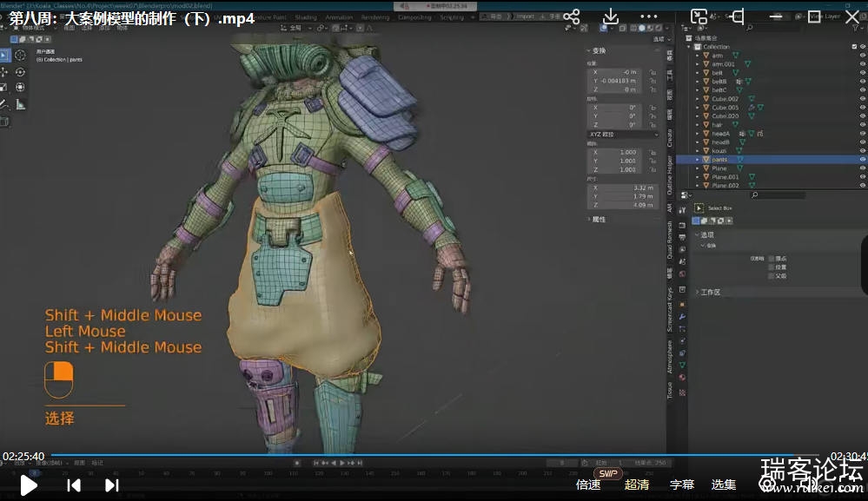This screenshot has height=501, width=868.
Task: Activate the Transform tool
Action: pyautogui.click(x=20, y=87)
